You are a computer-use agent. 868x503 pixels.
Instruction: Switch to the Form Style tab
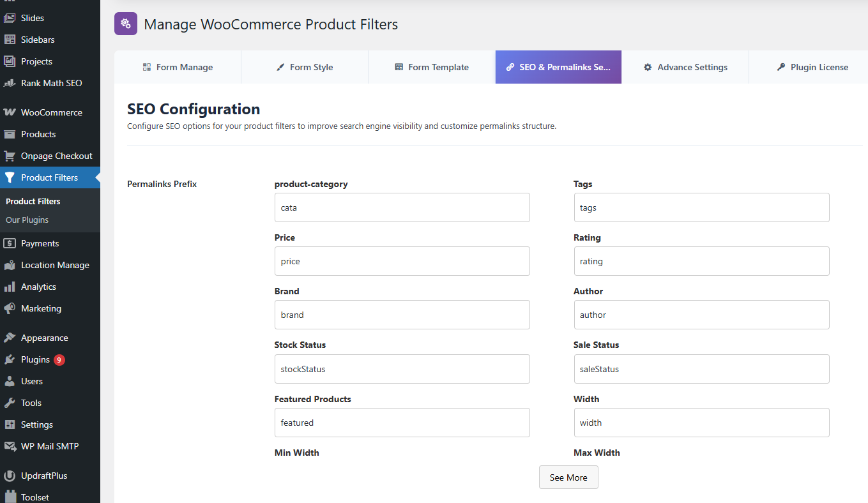coord(305,67)
